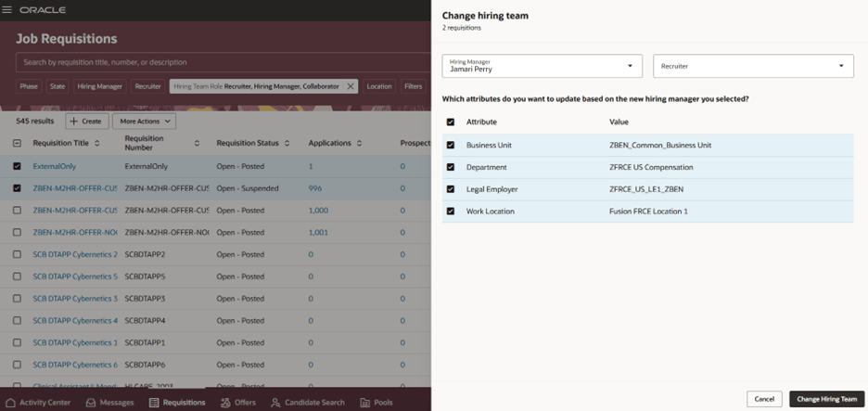This screenshot has height=411, width=868.
Task: Open the hamburger navigation menu
Action: tap(7, 10)
